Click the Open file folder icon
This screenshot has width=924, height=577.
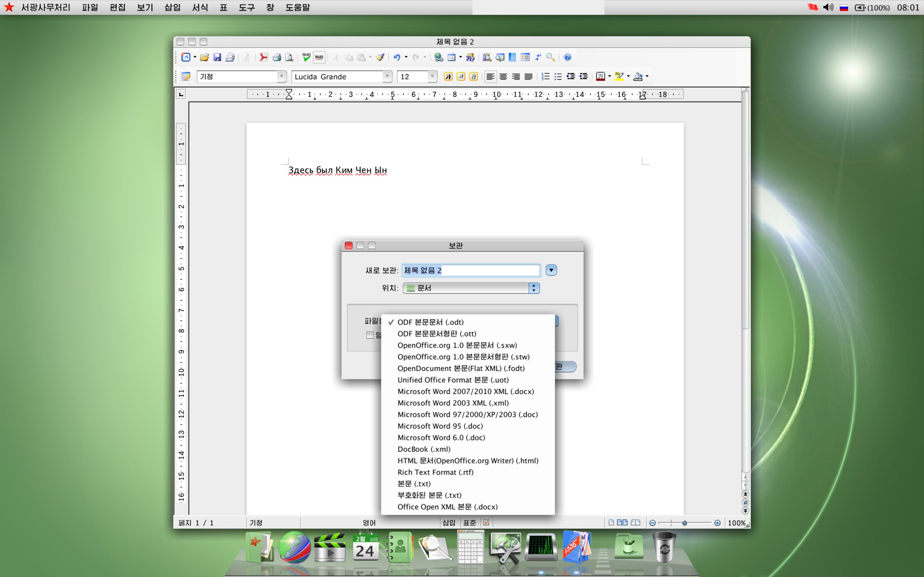click(205, 57)
